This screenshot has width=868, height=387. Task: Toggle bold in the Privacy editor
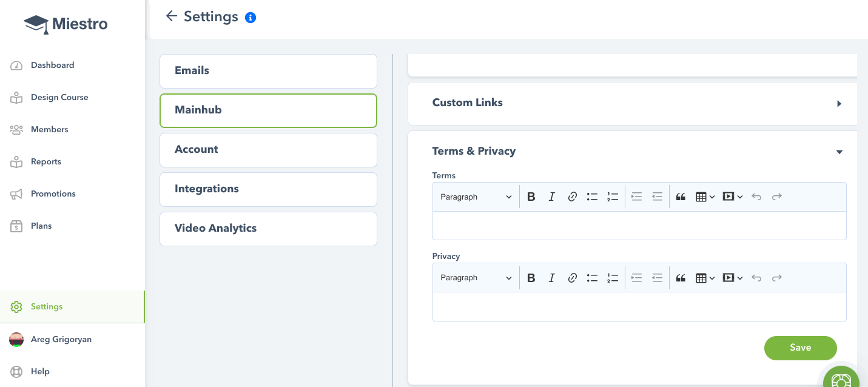coord(531,278)
